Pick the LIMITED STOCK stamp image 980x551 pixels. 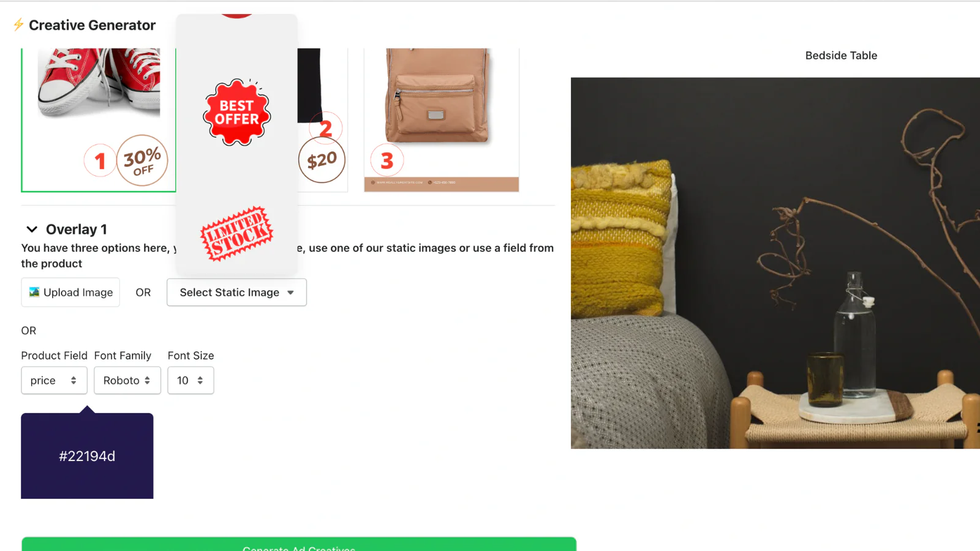(236, 233)
